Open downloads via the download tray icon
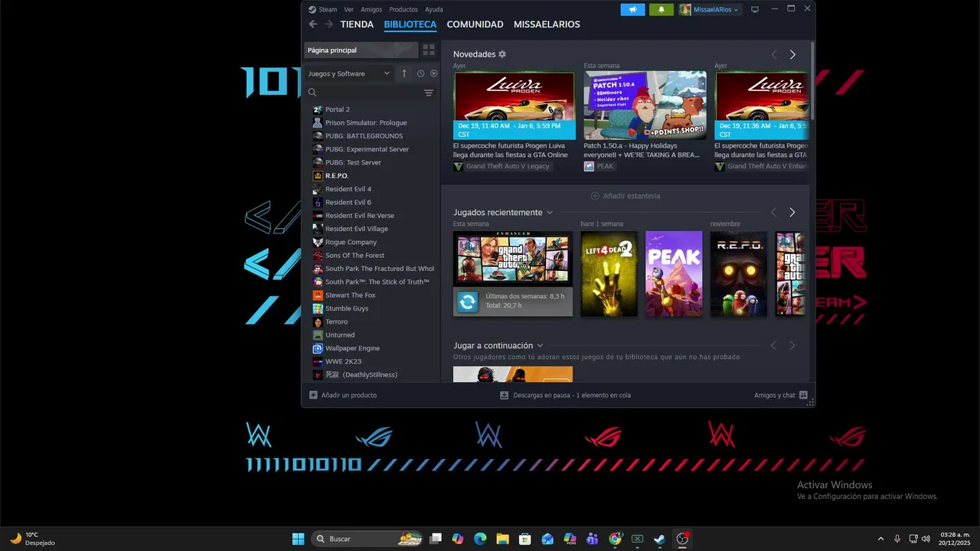Image resolution: width=980 pixels, height=551 pixels. 504,395
